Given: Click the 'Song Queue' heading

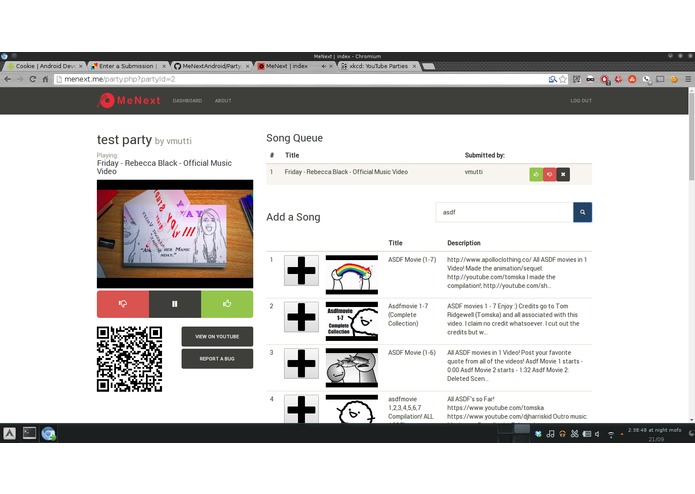Looking at the screenshot, I should (294, 138).
